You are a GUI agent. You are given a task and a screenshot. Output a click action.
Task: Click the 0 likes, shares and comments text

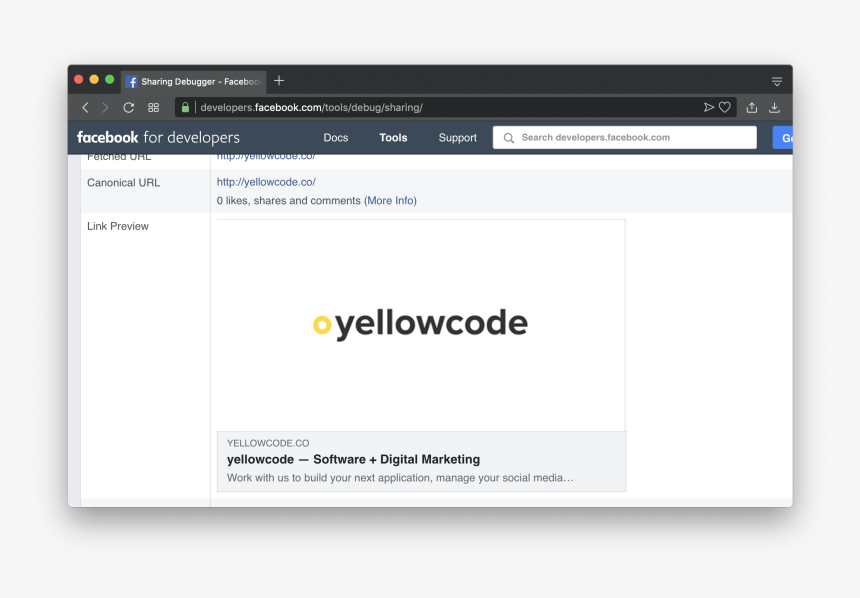pyautogui.click(x=288, y=201)
